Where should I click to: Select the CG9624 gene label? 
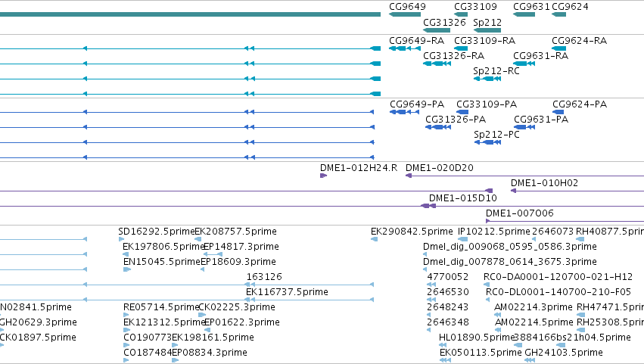[x=570, y=7]
